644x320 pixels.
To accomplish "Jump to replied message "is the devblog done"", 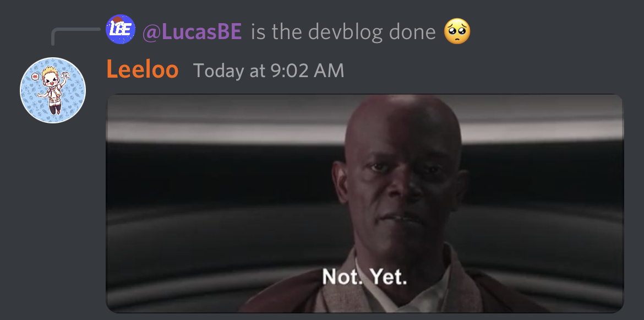I will tap(343, 31).
